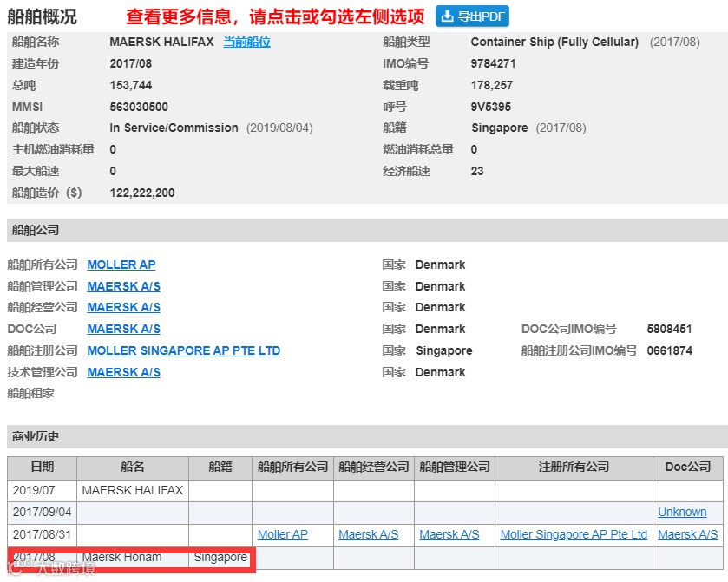Screen dimensions: 728x582
Task: Click the 船籍 column header in history table
Action: pos(220,468)
